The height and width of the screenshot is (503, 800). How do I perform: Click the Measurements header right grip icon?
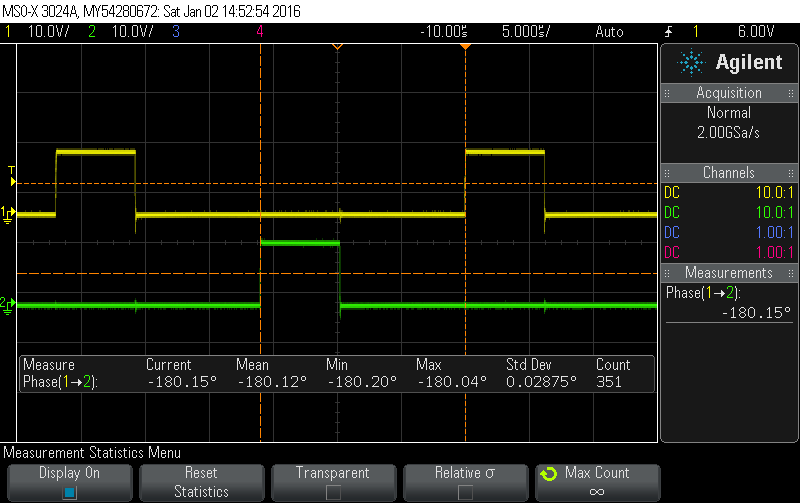click(791, 273)
